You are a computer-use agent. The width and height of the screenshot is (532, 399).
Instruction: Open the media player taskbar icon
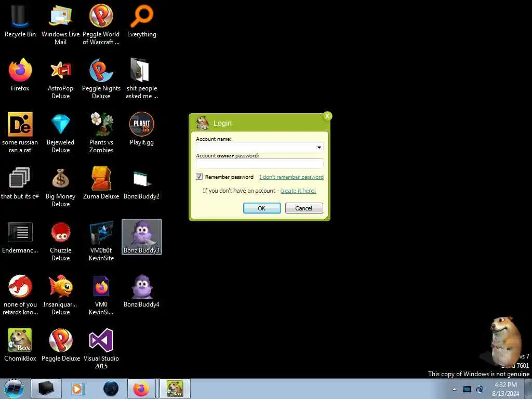pos(77,389)
